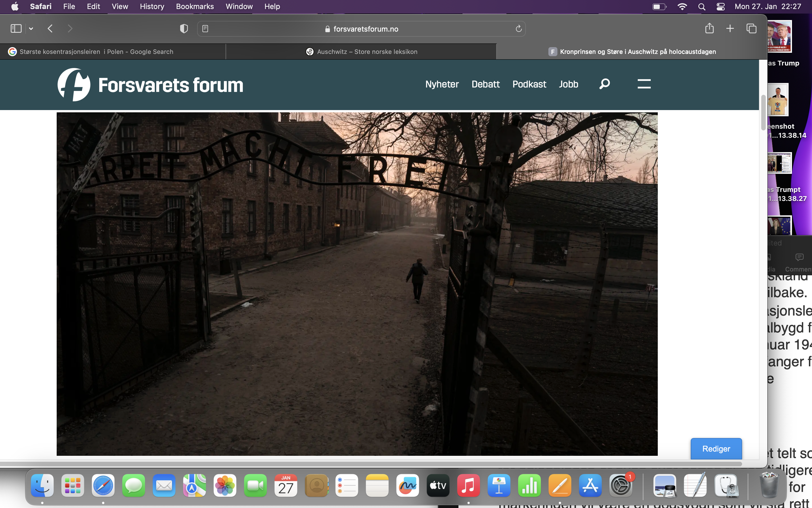Viewport: 812px width, 508px height.
Task: Open the Nyheter section
Action: 442,84
